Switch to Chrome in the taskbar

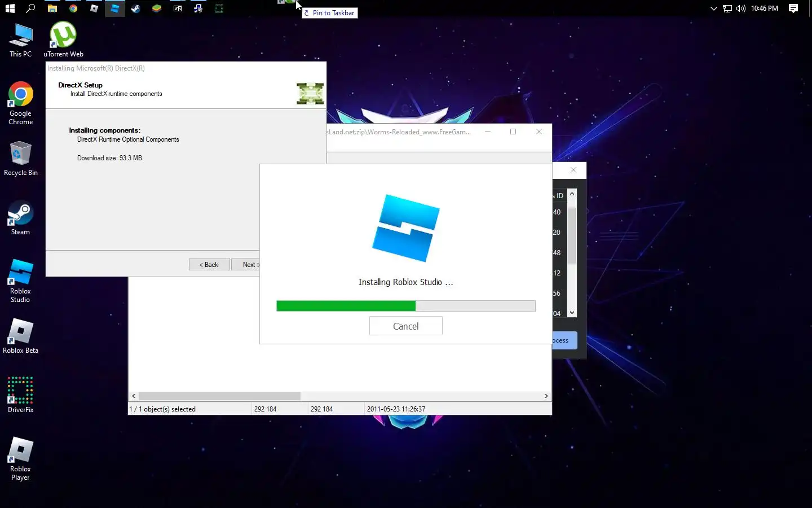73,8
